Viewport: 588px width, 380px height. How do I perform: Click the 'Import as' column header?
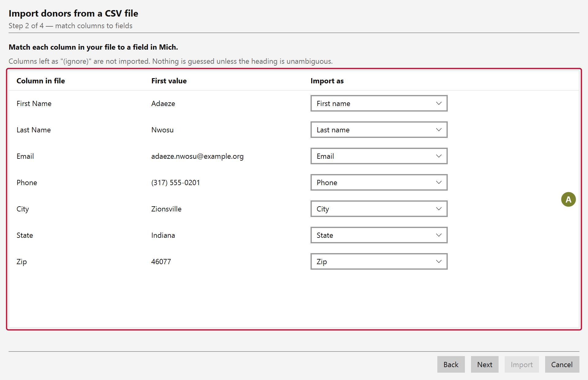327,81
